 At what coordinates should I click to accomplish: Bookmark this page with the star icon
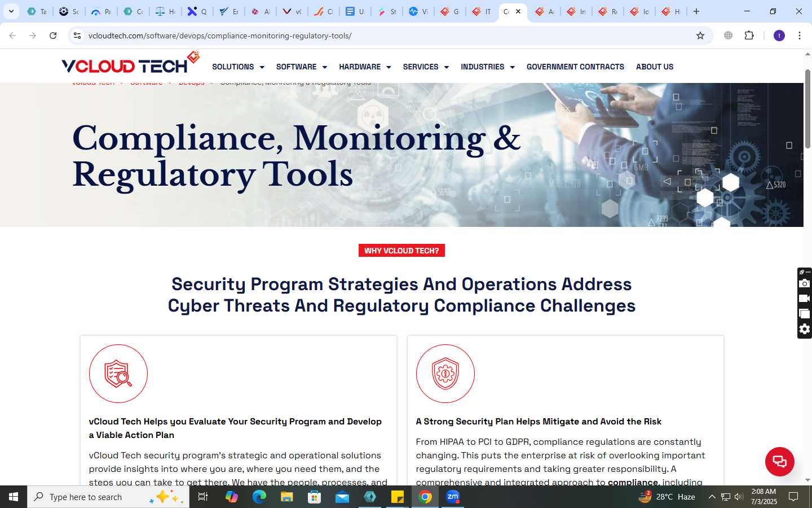pos(700,36)
